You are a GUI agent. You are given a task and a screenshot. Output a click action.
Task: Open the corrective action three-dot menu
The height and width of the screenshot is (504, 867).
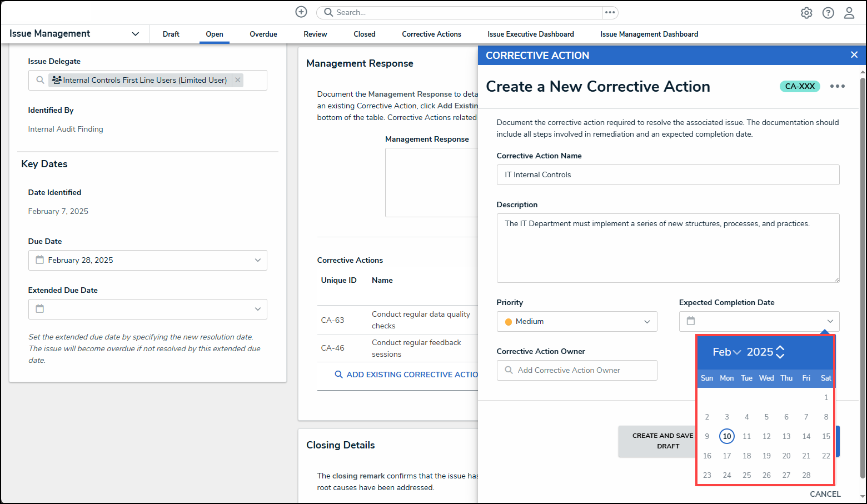[x=837, y=86]
